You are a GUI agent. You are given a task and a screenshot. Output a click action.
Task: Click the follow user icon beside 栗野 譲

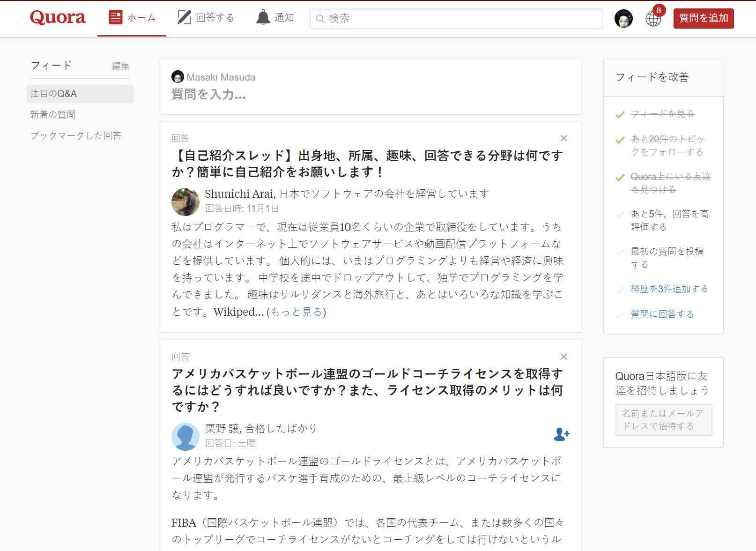[x=561, y=434]
